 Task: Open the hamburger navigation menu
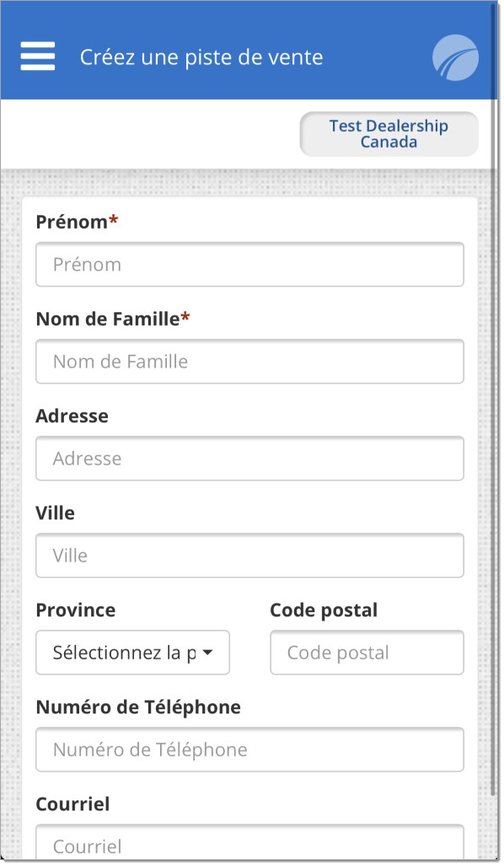coord(38,56)
